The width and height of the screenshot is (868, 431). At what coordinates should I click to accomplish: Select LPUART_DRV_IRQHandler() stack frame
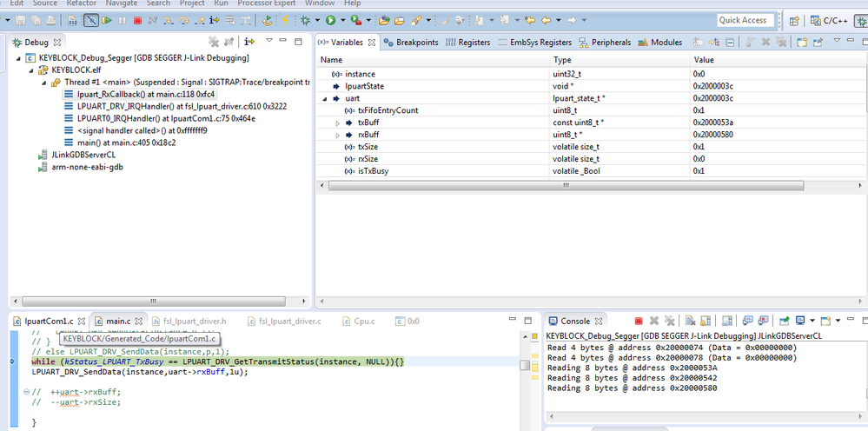pos(176,106)
